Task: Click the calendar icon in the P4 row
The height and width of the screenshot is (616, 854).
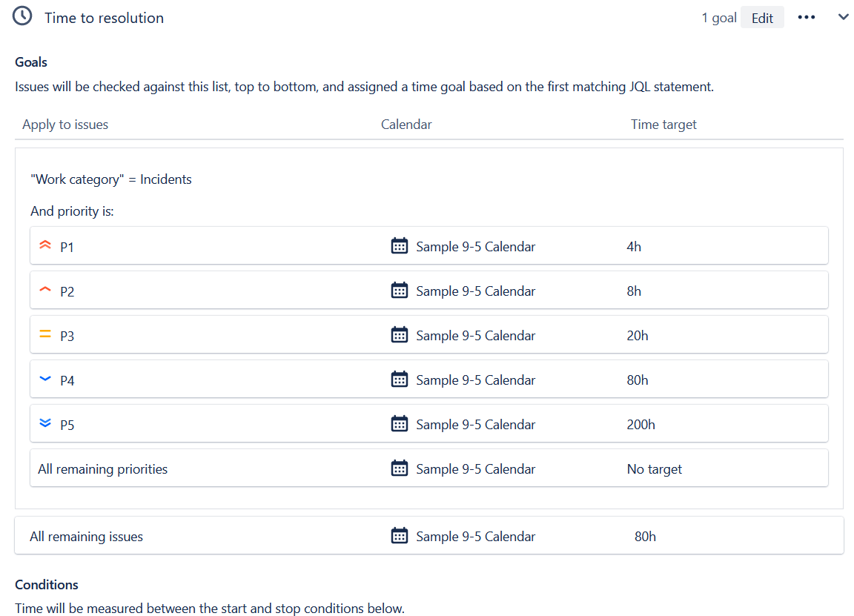Action: point(400,379)
